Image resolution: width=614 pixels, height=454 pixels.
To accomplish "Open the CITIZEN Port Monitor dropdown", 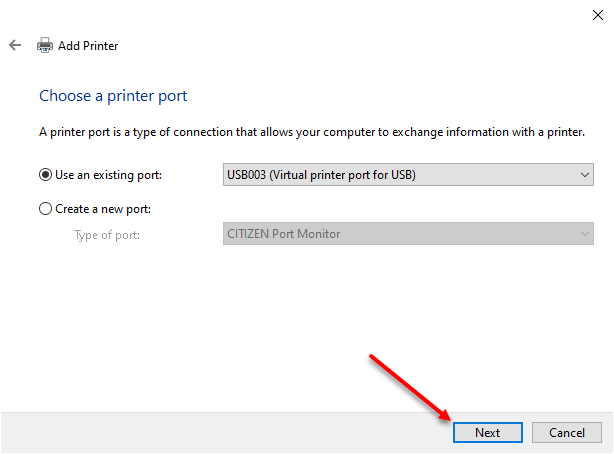I will click(408, 234).
